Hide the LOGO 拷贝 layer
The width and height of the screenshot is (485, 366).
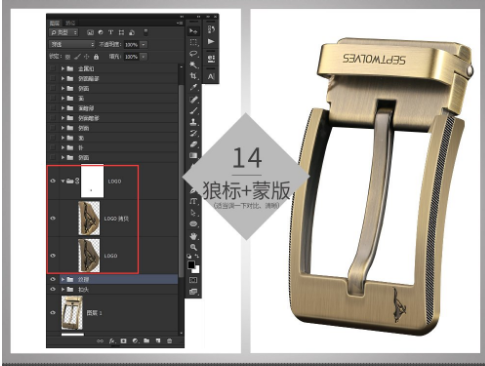(53, 218)
